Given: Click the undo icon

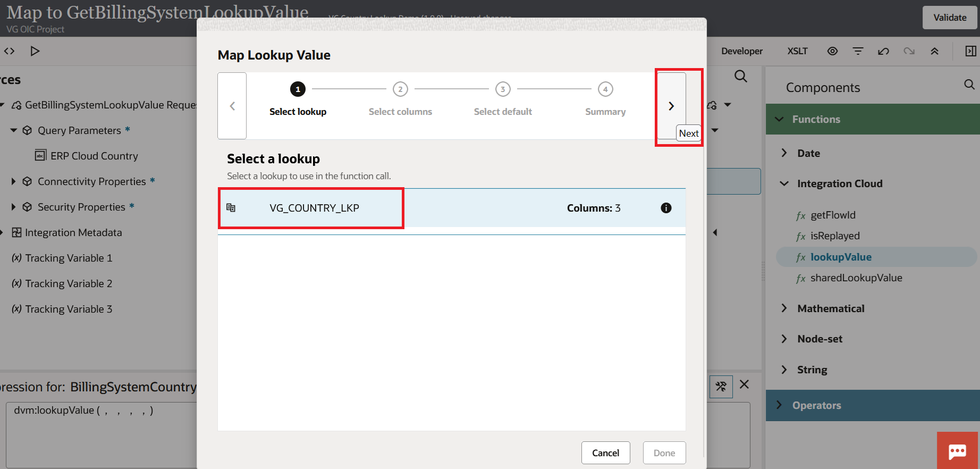Looking at the screenshot, I should [x=883, y=51].
